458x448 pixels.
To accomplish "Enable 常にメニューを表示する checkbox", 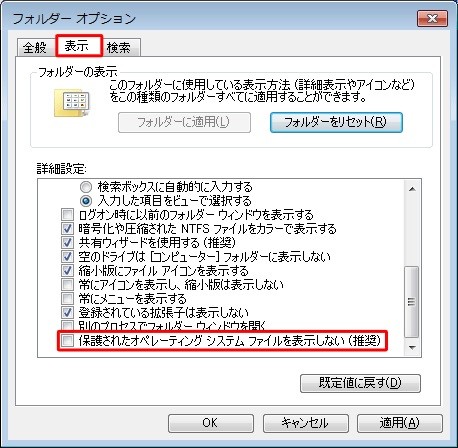I will pos(67,299).
